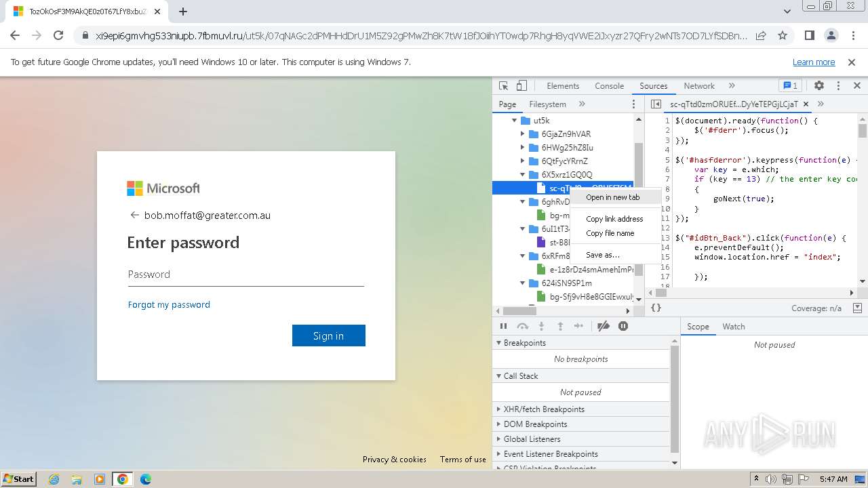Toggle the device toolbar icon
The height and width of the screenshot is (488, 868).
(521, 86)
